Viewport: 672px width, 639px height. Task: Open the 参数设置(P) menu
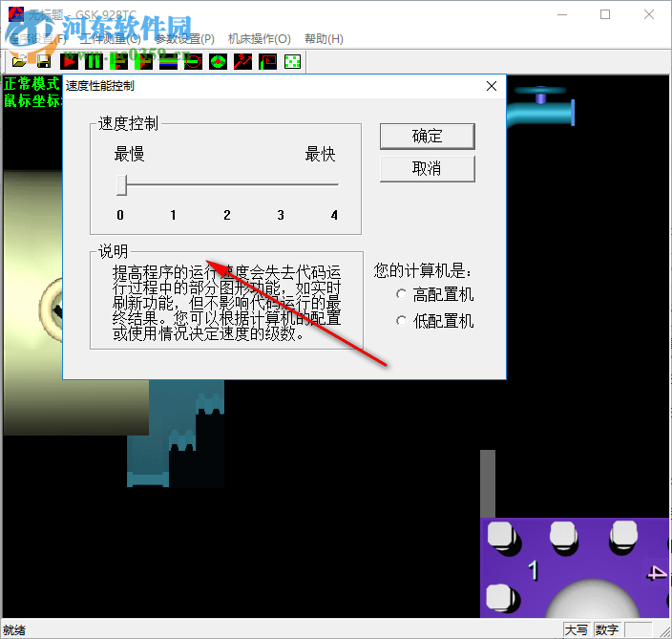click(x=185, y=39)
